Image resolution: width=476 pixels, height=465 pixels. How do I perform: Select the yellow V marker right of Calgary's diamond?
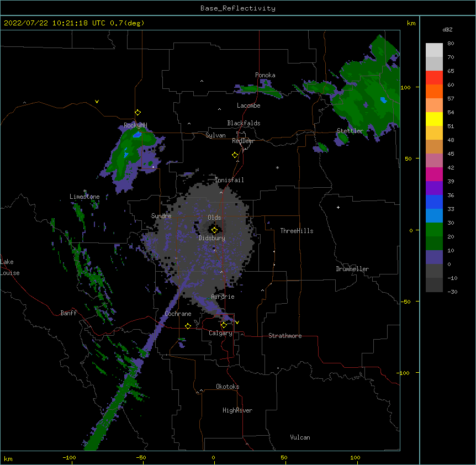[x=237, y=323]
